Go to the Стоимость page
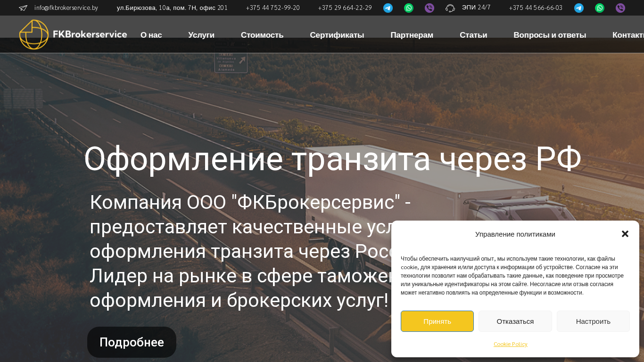This screenshot has height=362, width=644. pos(262,35)
